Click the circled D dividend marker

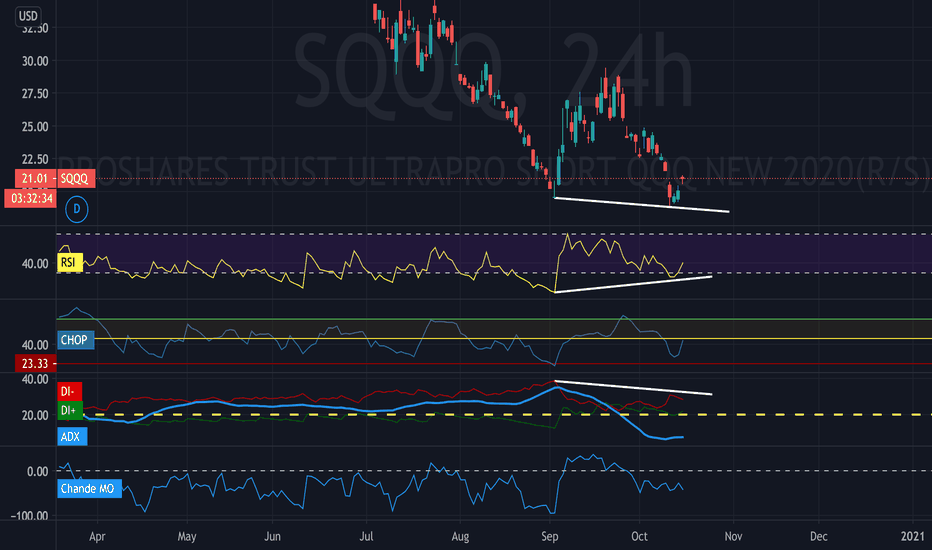(77, 209)
